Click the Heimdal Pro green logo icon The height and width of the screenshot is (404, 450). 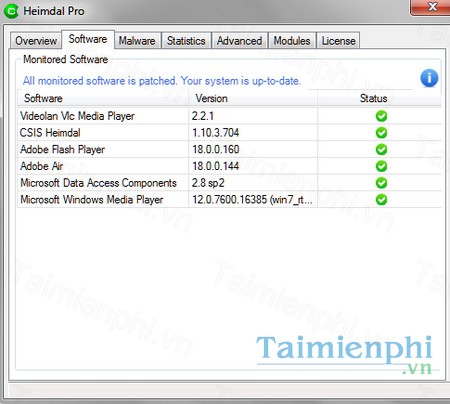coord(11,11)
